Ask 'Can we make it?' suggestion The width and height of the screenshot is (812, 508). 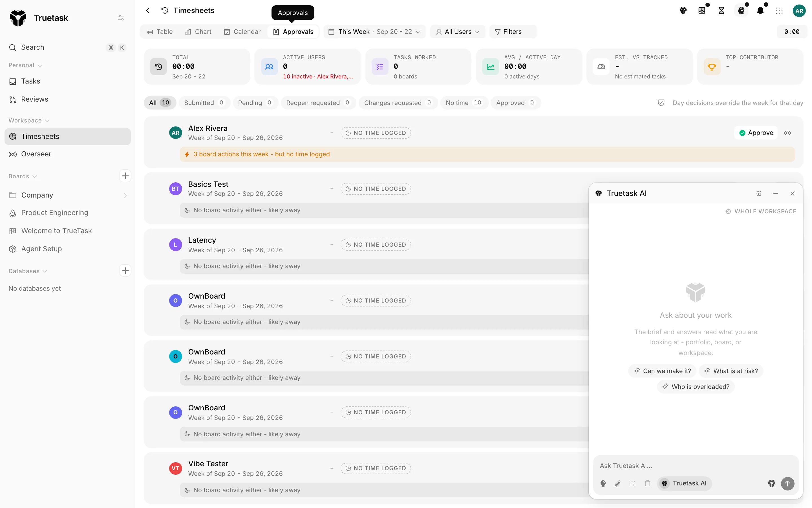[662, 371]
